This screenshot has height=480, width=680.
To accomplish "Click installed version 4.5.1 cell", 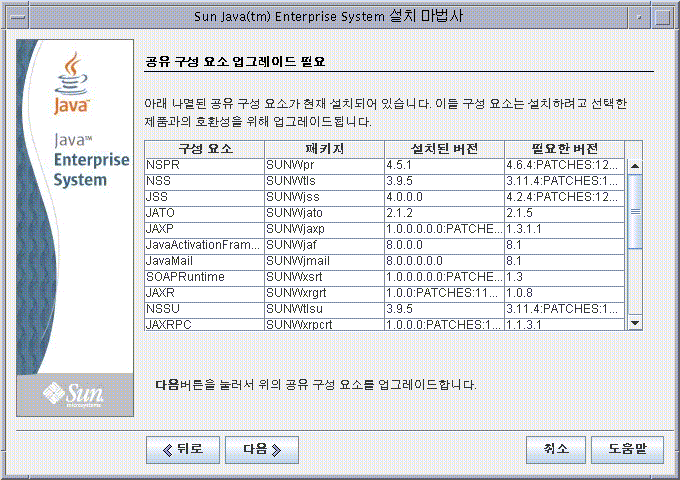I will (445, 165).
